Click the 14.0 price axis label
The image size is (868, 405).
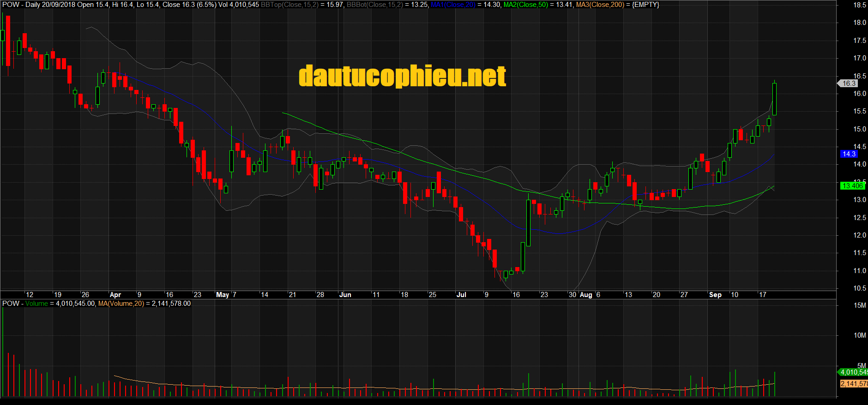pos(860,164)
